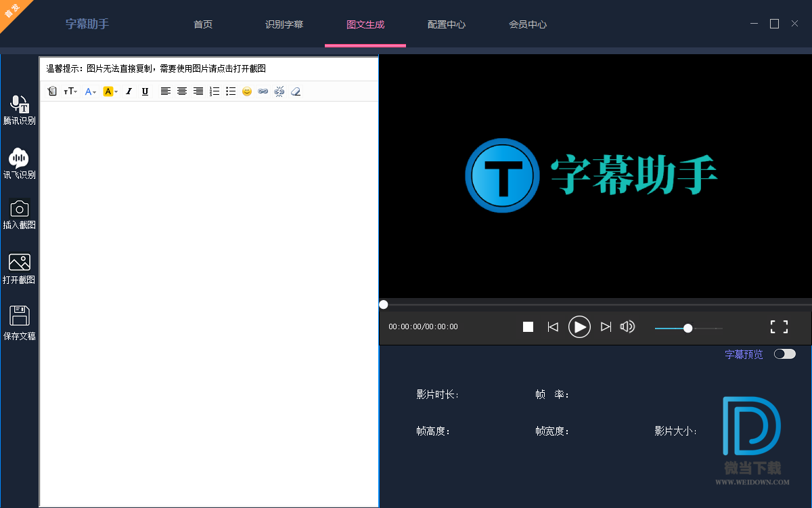Click the 帧 率 label

(x=552, y=395)
